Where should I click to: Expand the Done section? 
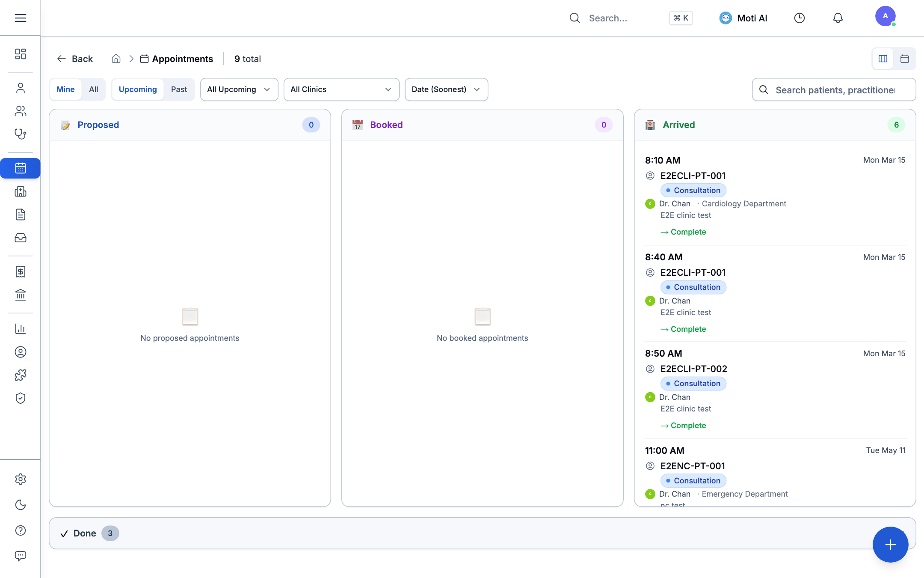click(x=482, y=533)
